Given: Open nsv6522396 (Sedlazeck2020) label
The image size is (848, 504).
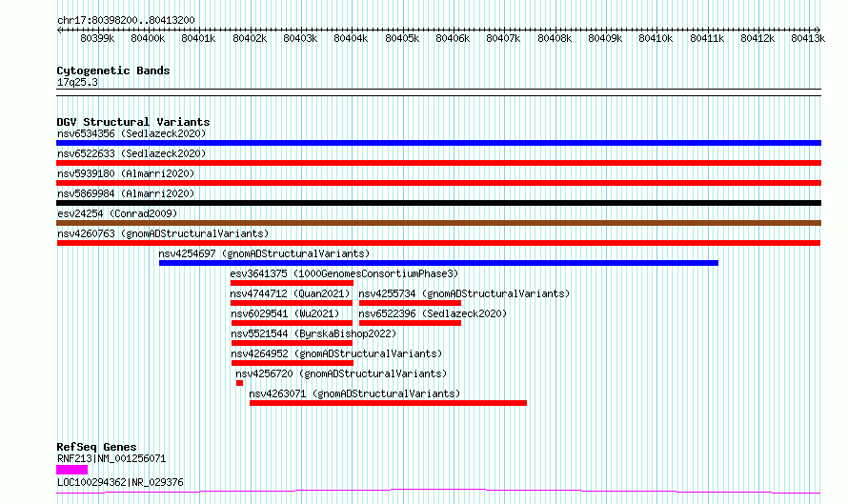Looking at the screenshot, I should coord(433,313).
